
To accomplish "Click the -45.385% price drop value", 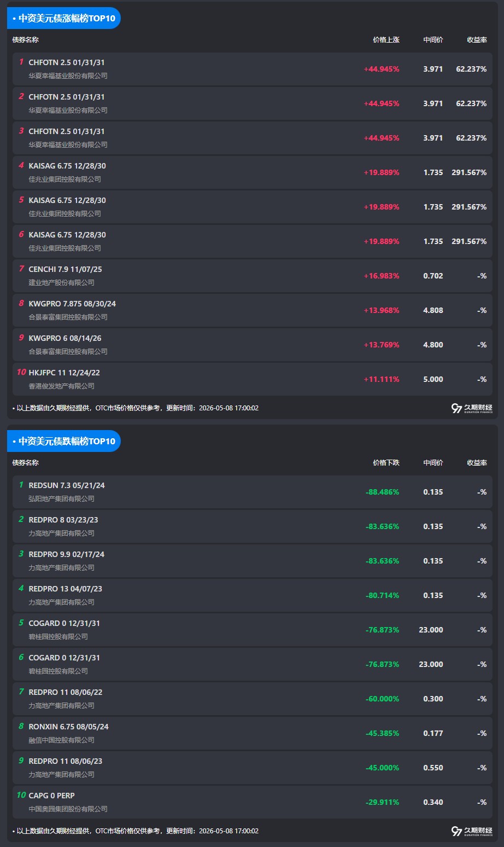I will click(383, 734).
